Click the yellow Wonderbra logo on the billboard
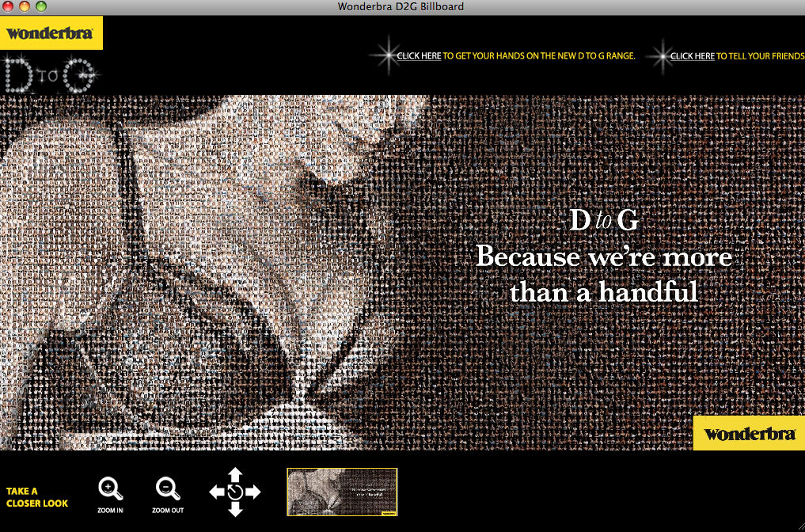 pyautogui.click(x=749, y=433)
